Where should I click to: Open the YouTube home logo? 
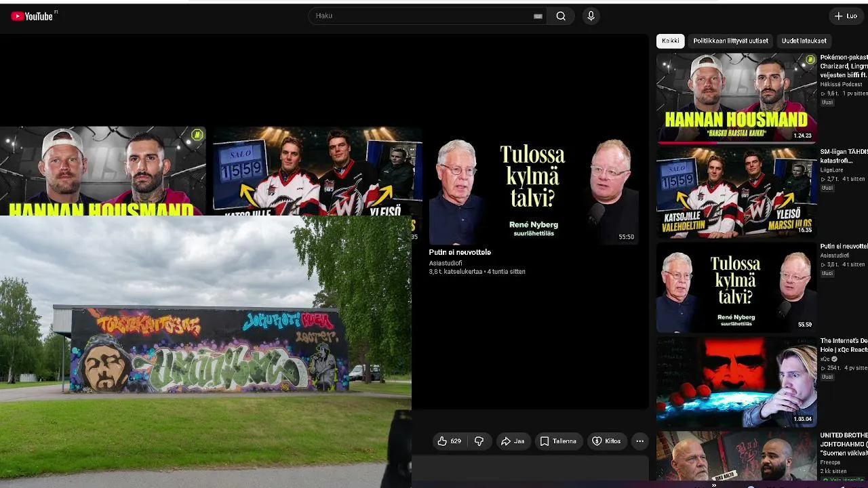pyautogui.click(x=32, y=16)
